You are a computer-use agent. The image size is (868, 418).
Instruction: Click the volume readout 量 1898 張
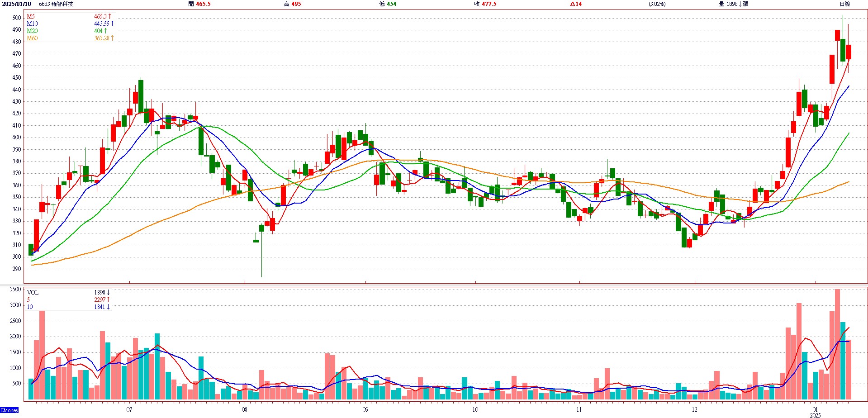[x=733, y=4]
